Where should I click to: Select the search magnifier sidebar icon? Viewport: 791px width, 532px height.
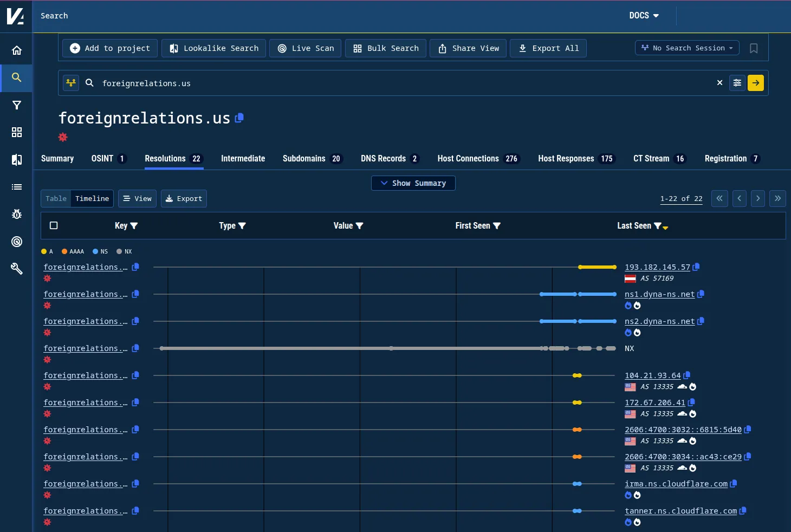click(17, 77)
